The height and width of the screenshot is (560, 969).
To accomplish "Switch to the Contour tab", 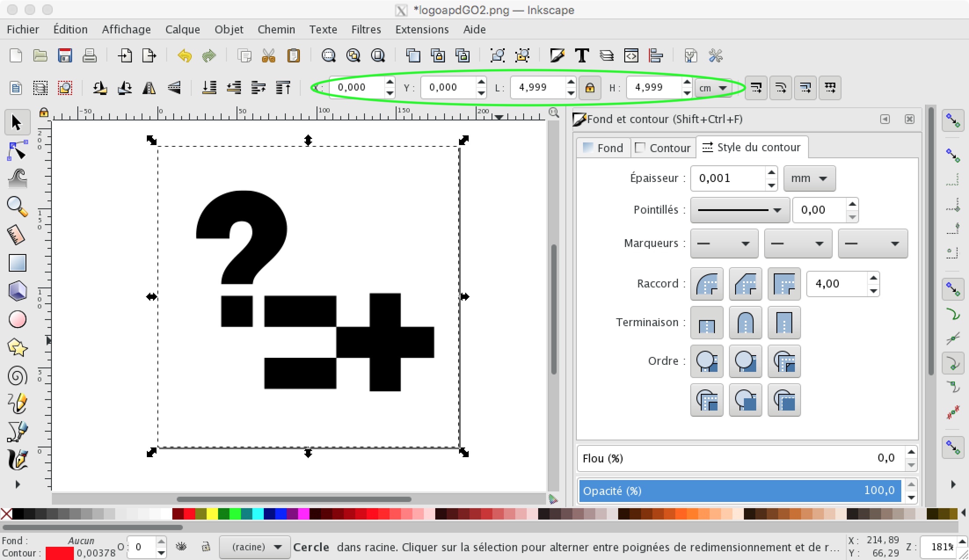I will point(663,148).
